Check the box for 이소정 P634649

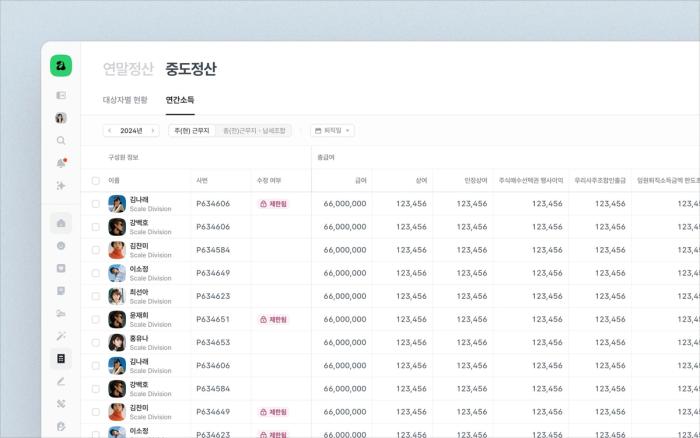pos(96,273)
